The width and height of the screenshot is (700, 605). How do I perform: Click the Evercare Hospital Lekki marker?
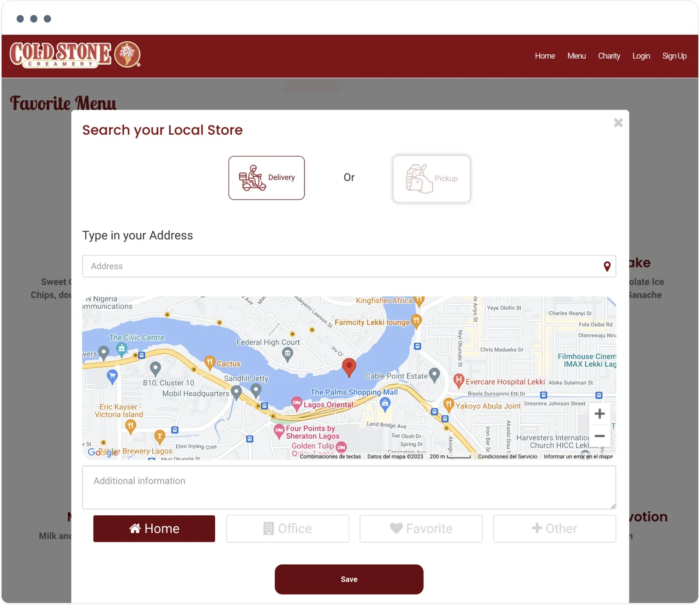point(458,380)
